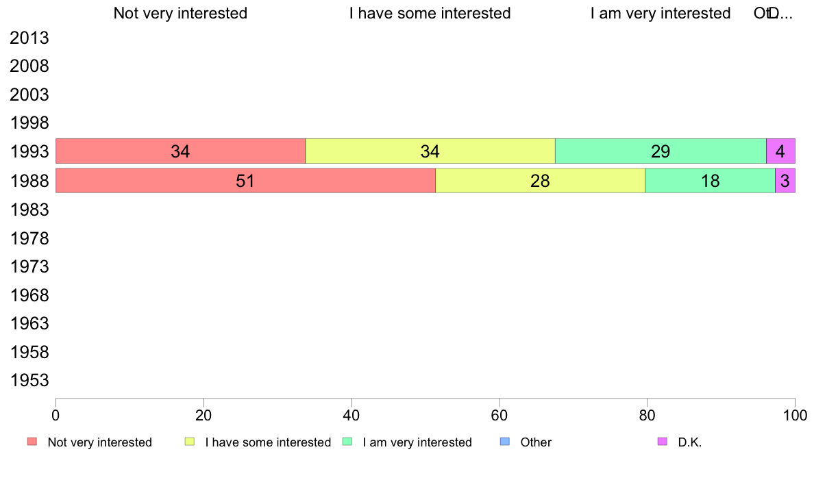
Task: Select the 1993 yellow bar segment labeled 34
Action: 430,151
